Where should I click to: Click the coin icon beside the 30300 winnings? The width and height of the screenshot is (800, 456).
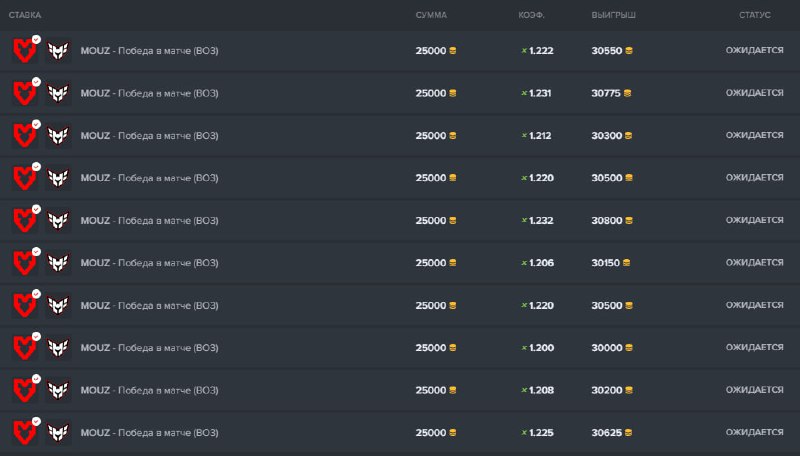(627, 136)
